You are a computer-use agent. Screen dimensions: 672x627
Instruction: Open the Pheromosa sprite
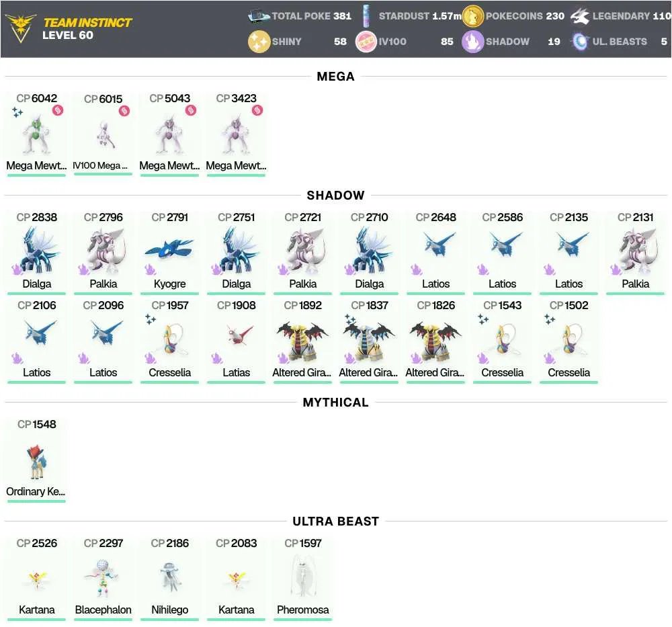[x=302, y=575]
